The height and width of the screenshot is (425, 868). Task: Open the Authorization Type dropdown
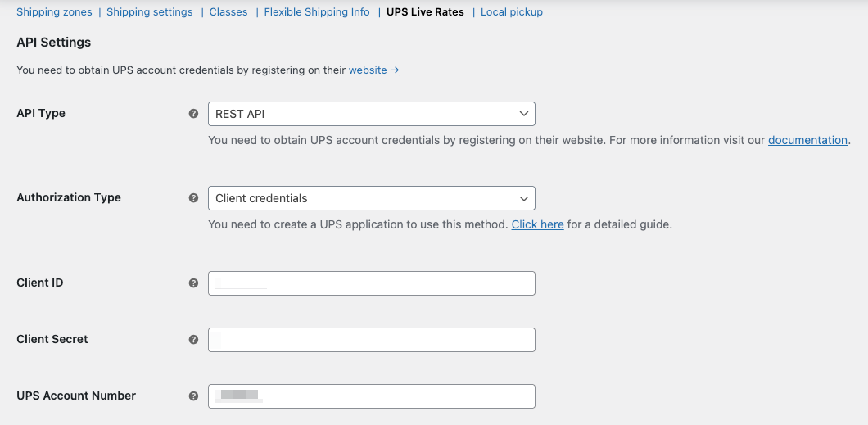pyautogui.click(x=371, y=198)
